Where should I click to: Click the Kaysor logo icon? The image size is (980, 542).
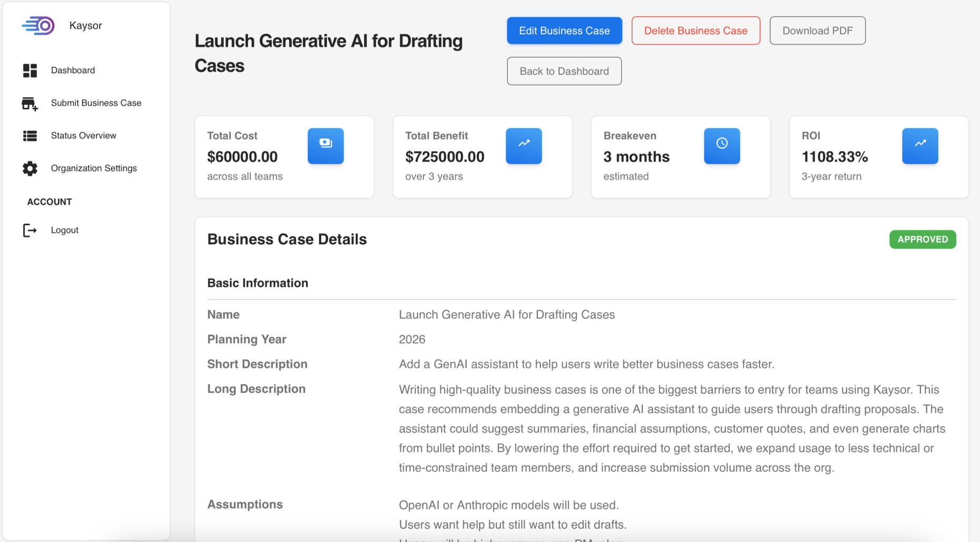[38, 25]
